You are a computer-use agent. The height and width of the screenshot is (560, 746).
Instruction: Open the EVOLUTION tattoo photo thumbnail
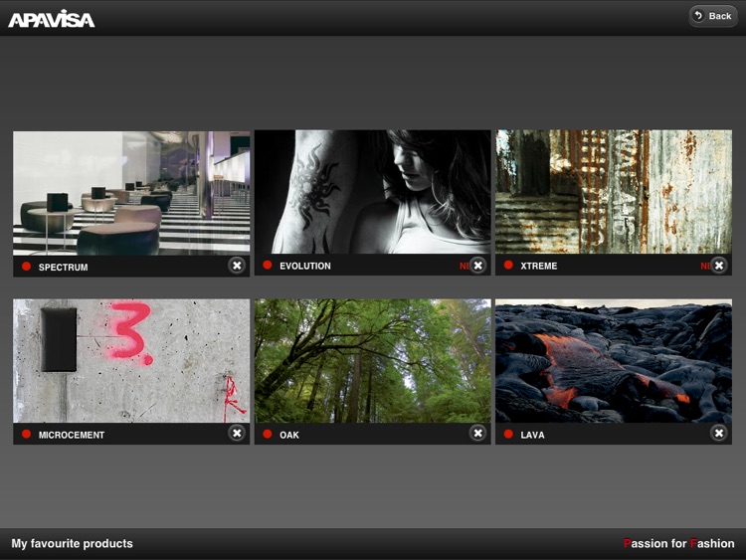tap(373, 192)
